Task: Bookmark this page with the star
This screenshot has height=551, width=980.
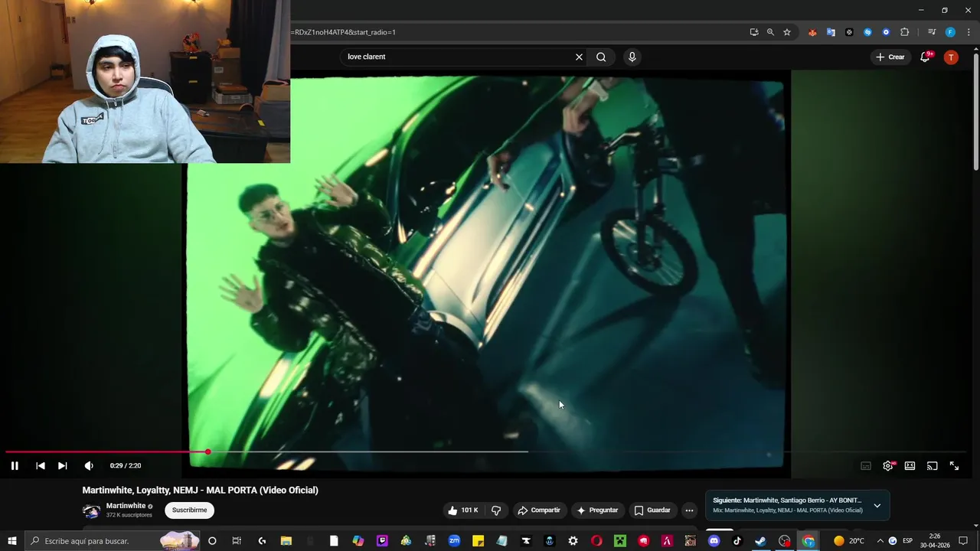Action: pos(786,32)
